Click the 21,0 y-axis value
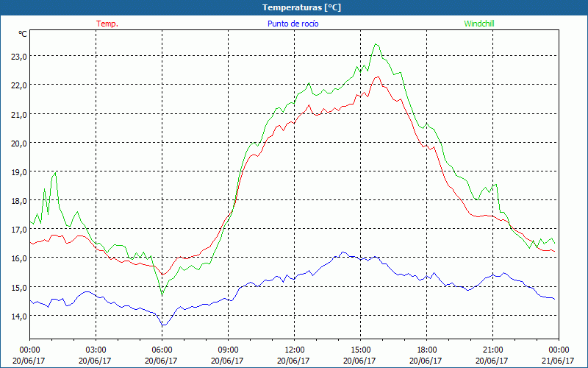 19,114
